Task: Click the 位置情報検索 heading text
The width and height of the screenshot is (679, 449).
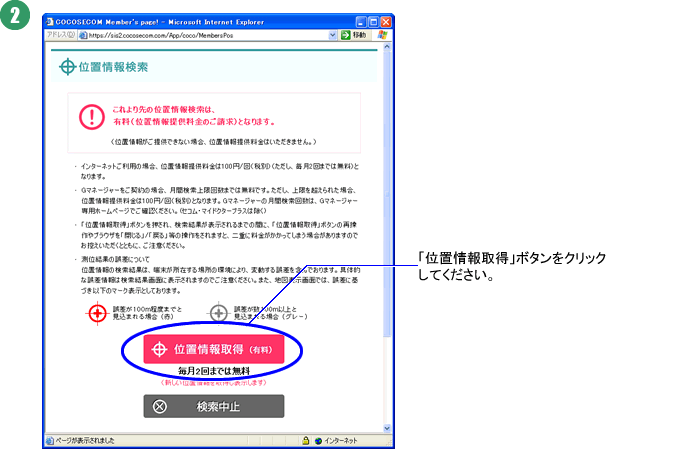Action: (x=113, y=67)
